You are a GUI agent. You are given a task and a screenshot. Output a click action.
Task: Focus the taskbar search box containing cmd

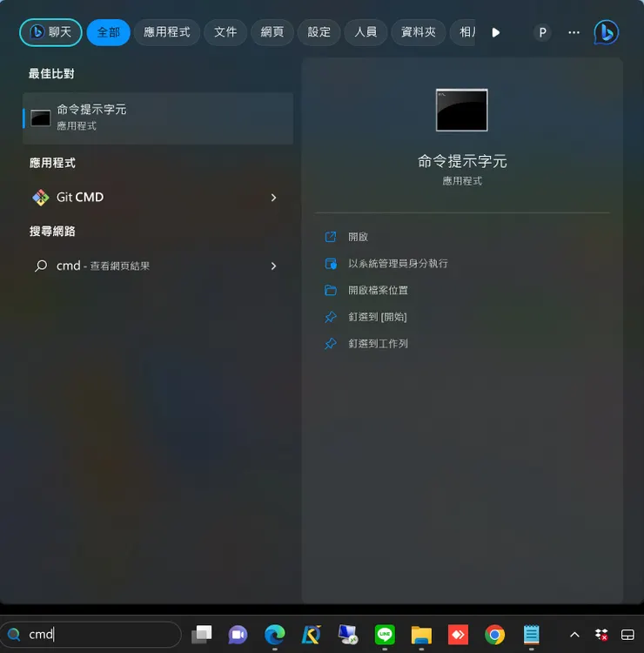(91, 634)
